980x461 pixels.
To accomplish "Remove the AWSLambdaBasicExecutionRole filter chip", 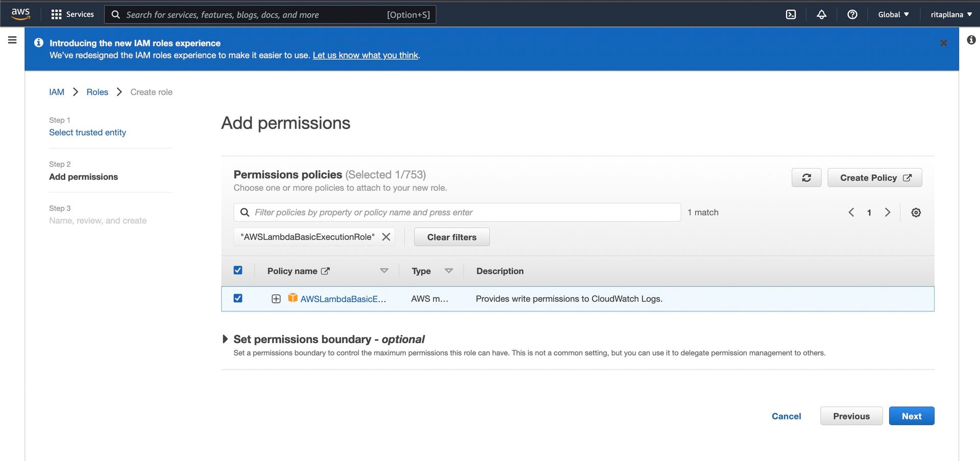I will click(x=386, y=237).
